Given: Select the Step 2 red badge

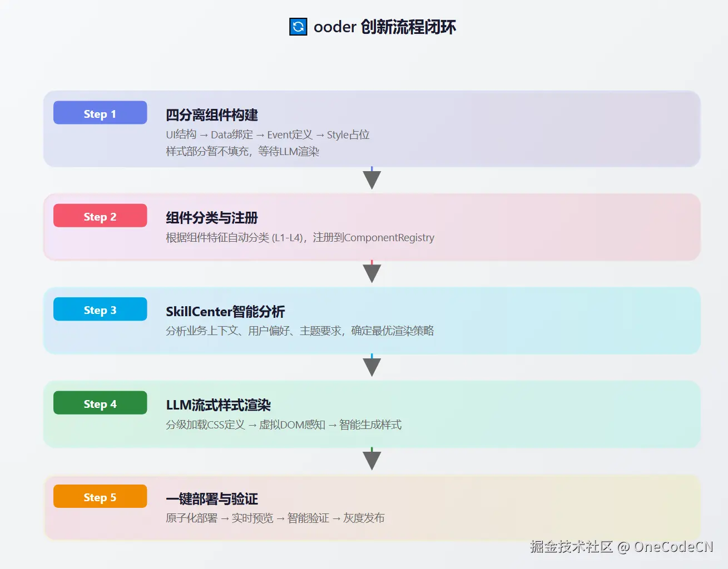Looking at the screenshot, I should coord(100,216).
